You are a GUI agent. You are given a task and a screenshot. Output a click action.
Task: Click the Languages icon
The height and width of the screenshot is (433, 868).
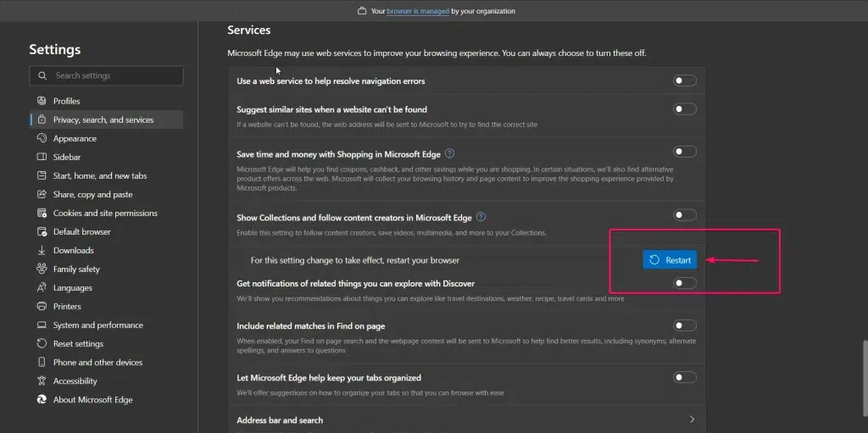[x=42, y=287]
